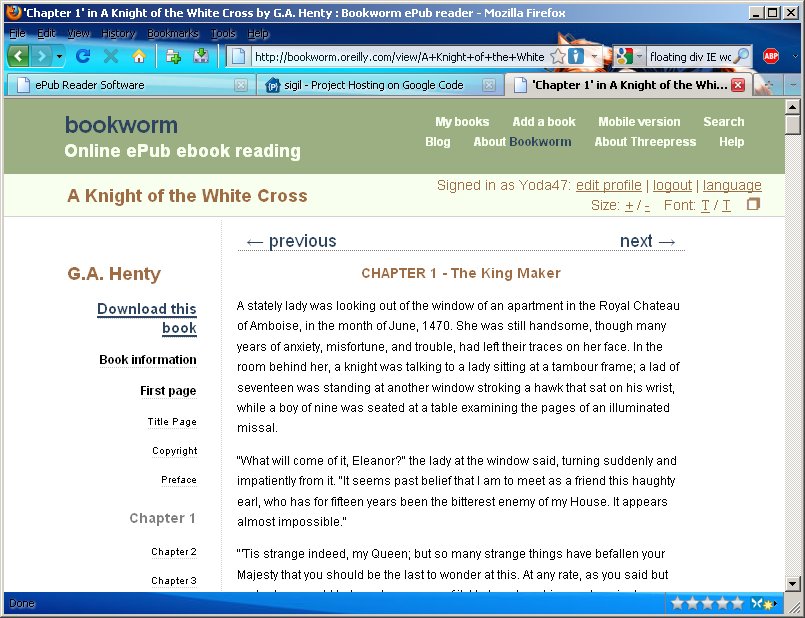The width and height of the screenshot is (805, 618).
Task: Click the Firefox Back navigation button
Action: point(18,56)
